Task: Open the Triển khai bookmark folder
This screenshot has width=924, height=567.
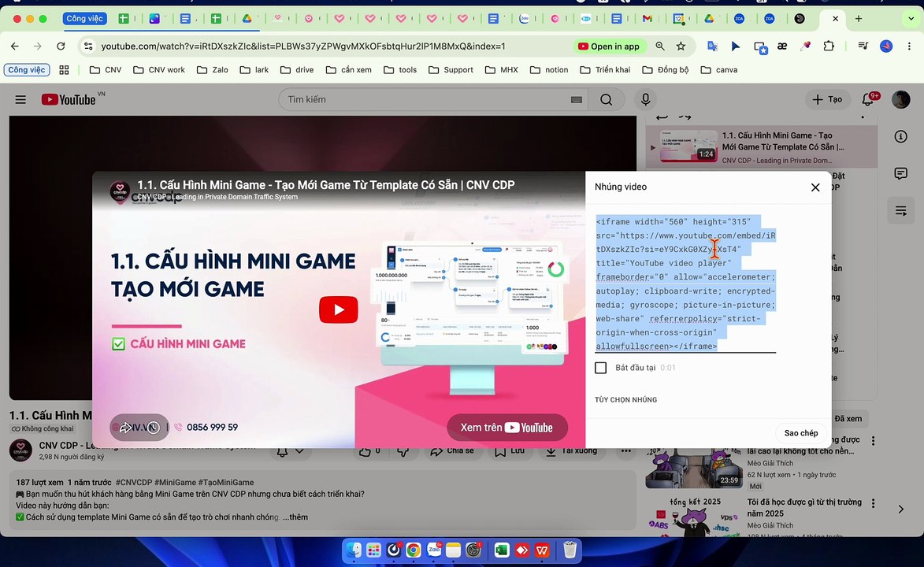Action: (605, 69)
